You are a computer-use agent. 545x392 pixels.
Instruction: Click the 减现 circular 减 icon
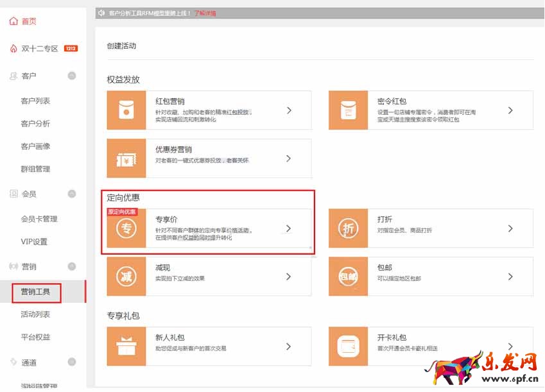point(126,277)
